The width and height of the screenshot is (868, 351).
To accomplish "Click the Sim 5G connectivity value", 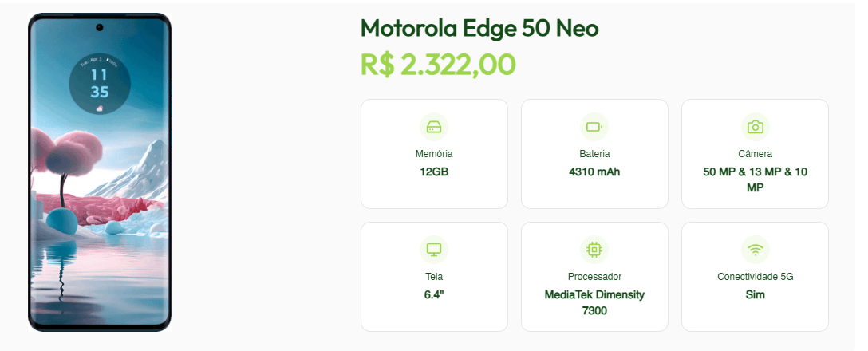I will 755,294.
